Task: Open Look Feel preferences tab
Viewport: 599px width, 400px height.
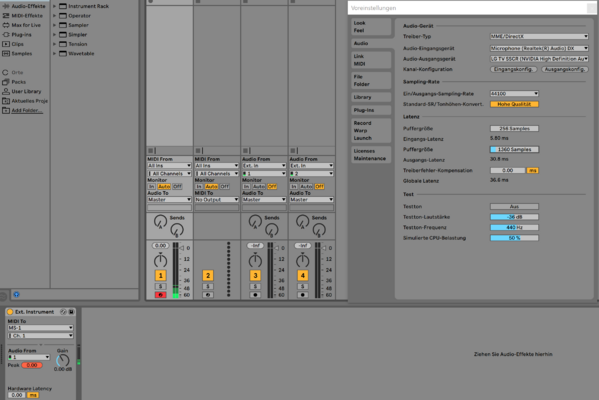Action: (371, 27)
